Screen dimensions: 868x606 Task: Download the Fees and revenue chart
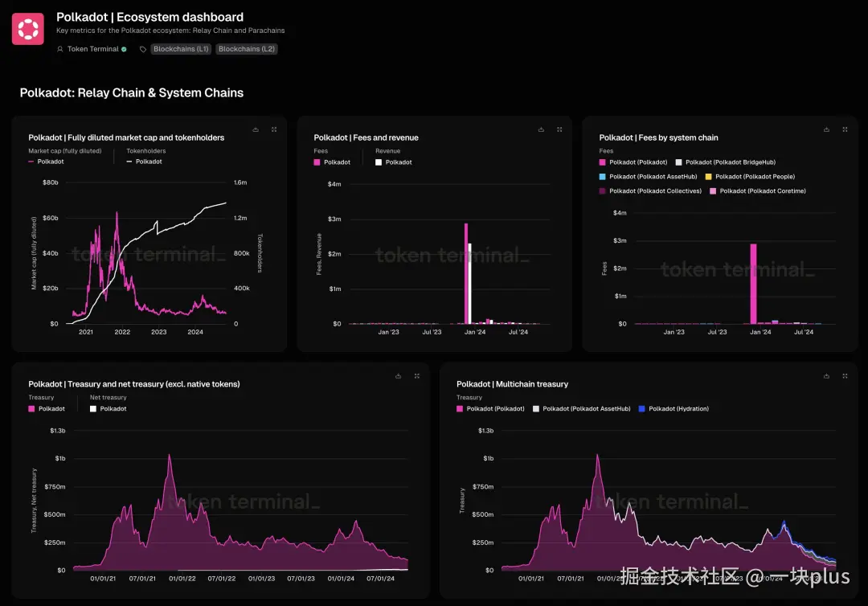click(x=542, y=129)
